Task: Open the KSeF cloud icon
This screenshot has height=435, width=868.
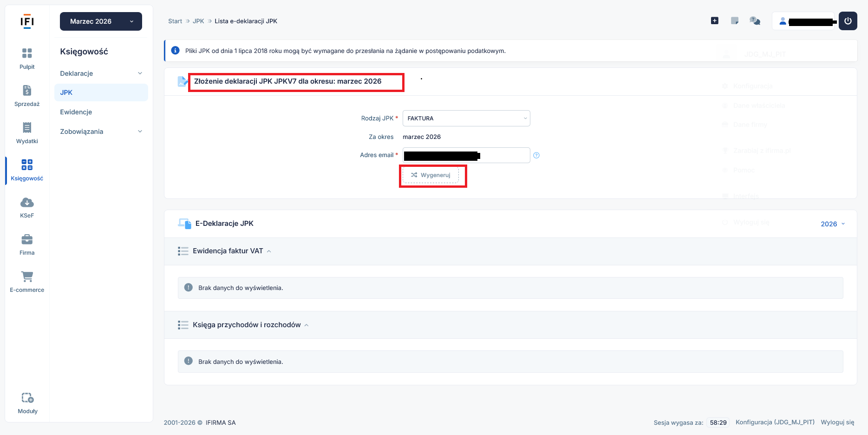Action: (27, 203)
